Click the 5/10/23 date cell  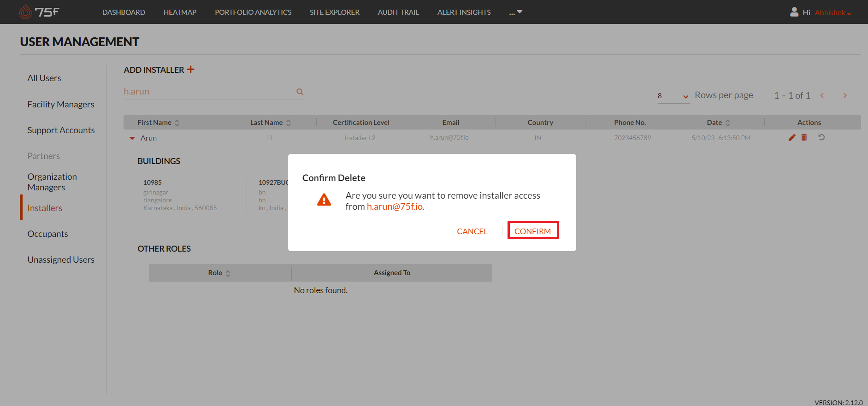tap(721, 138)
